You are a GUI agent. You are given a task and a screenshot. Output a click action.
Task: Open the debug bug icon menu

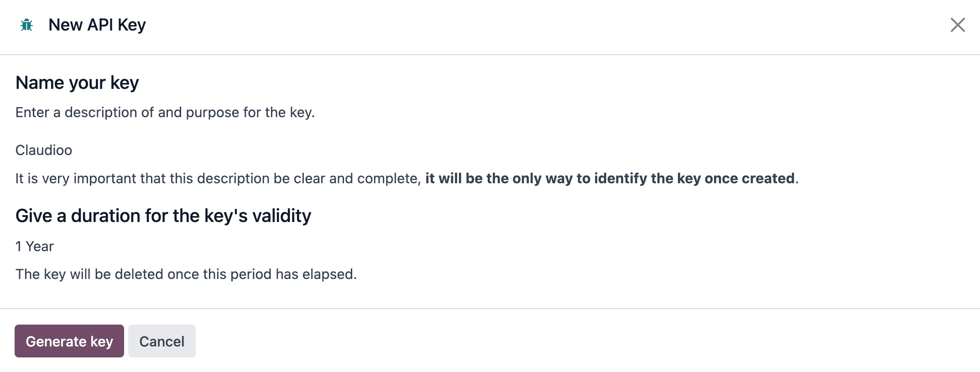pos(27,25)
